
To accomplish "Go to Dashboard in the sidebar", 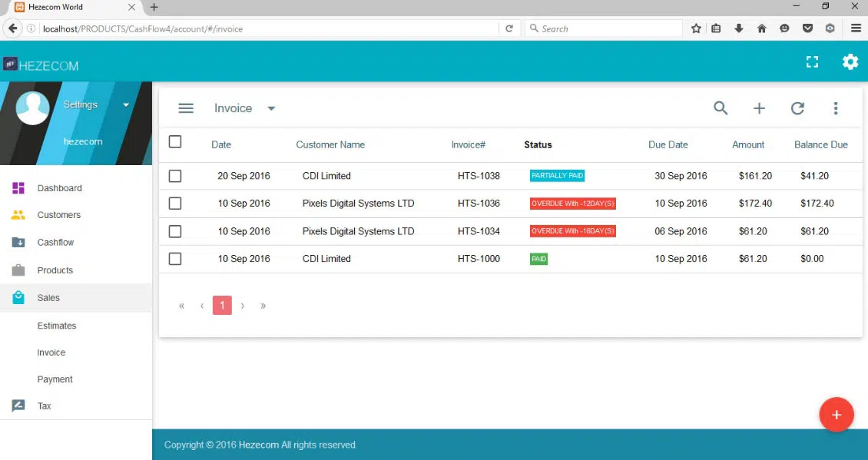I will (x=59, y=188).
